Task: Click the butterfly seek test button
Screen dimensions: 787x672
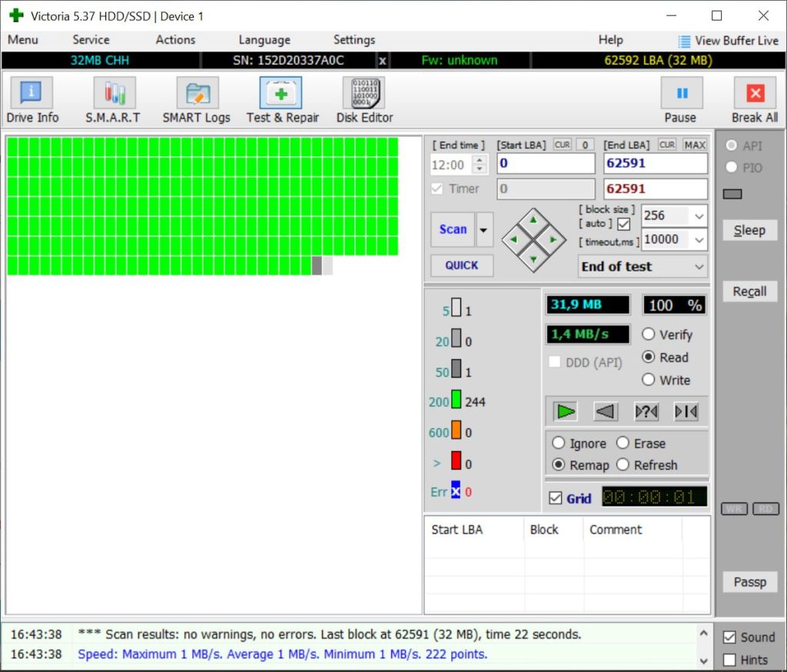Action: click(686, 412)
